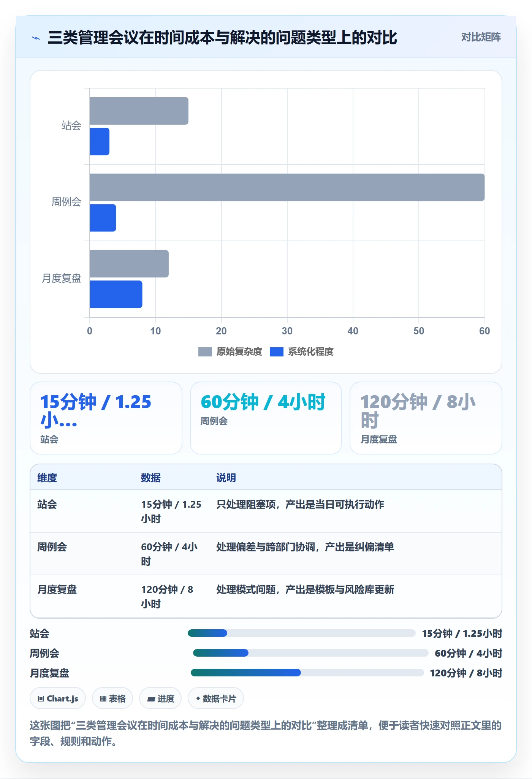Click the 周例会 progress bar

tap(311, 653)
